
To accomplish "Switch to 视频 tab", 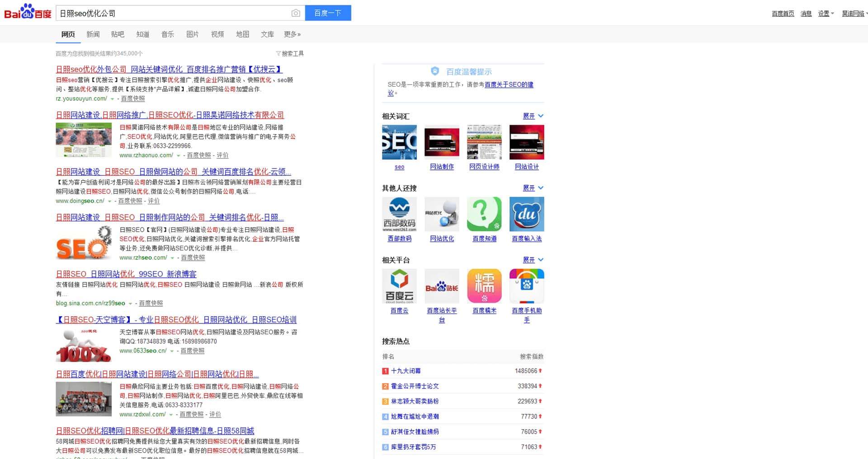I will (217, 34).
